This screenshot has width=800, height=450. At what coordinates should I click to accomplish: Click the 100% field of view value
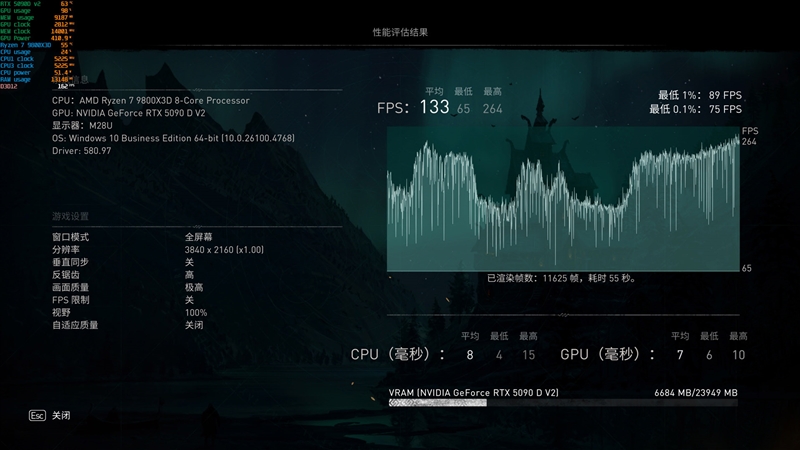(196, 313)
